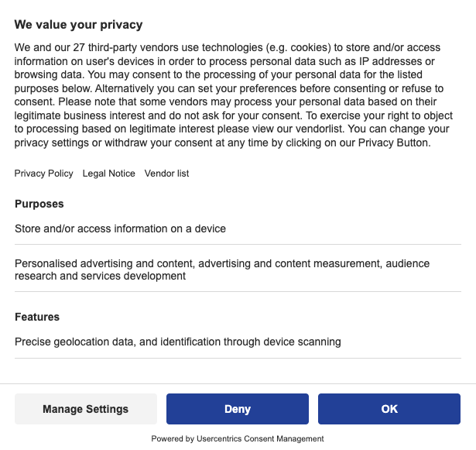Screen dimensions: 476x450
Task: Click 'identification through device scanning' text
Action: pos(251,342)
